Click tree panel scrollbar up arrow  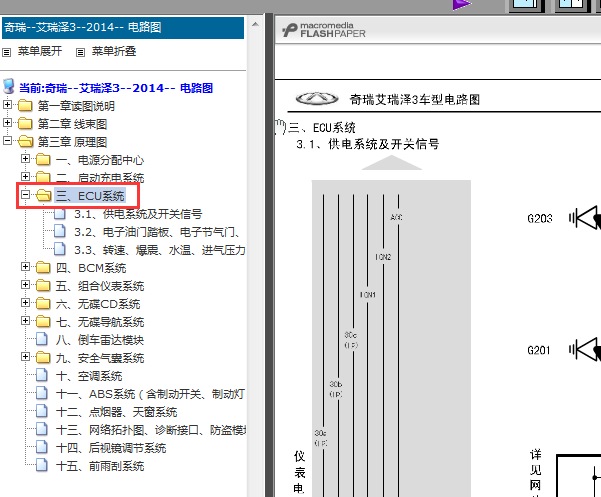tap(255, 25)
